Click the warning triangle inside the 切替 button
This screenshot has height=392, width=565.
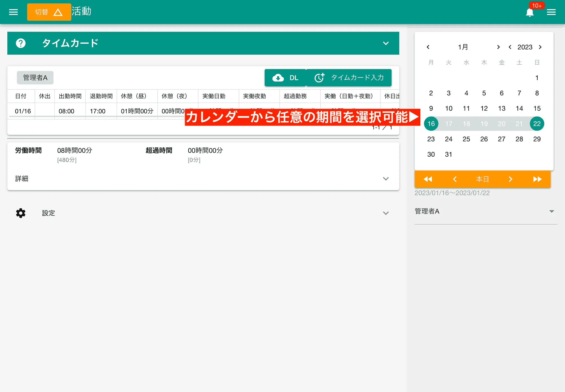58,12
